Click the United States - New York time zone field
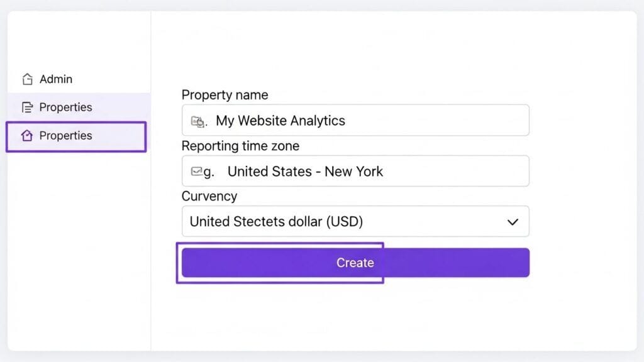644x362 pixels. tap(355, 170)
